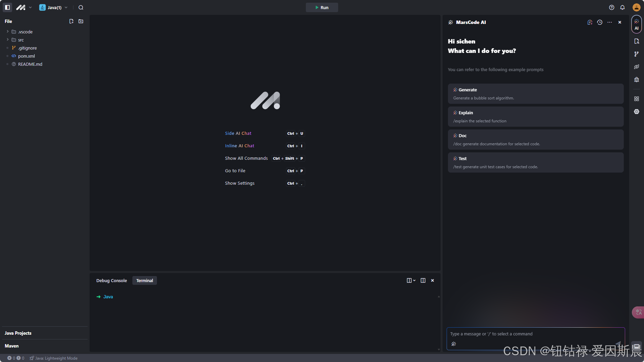Image resolution: width=644 pixels, height=362 pixels.
Task: Click the search icon in top bar
Action: pyautogui.click(x=81, y=7)
